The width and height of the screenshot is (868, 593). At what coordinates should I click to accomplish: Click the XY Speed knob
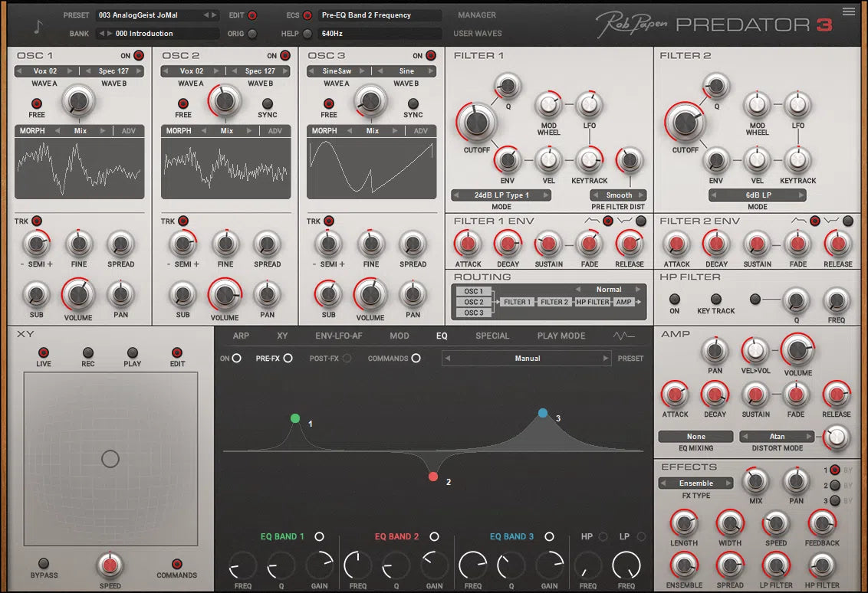click(110, 565)
